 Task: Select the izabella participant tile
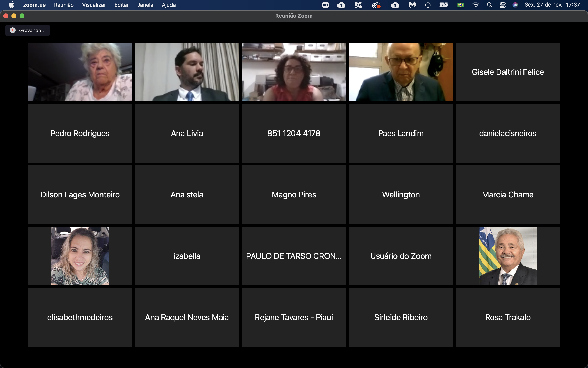click(187, 256)
